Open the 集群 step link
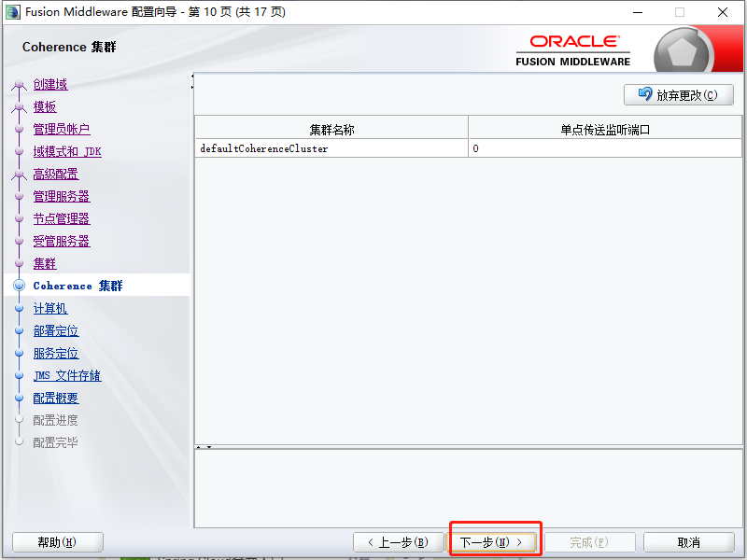Screen dimensions: 747x560 pos(45,263)
